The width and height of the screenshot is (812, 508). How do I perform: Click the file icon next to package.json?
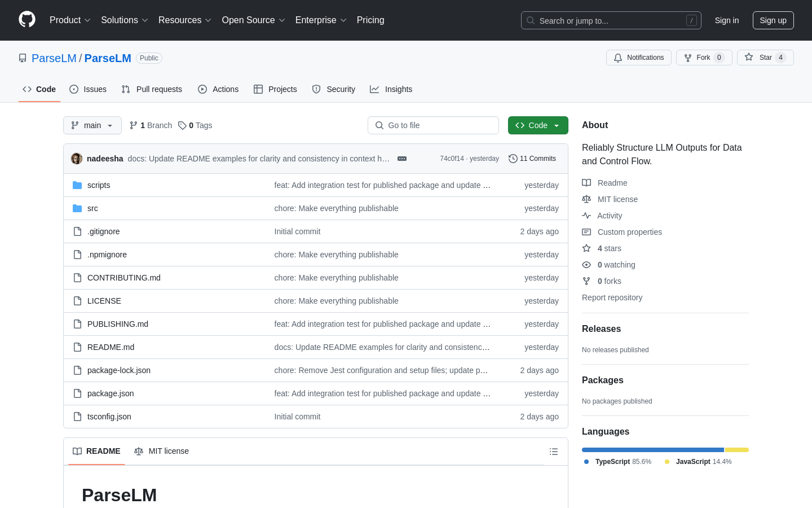tap(77, 393)
